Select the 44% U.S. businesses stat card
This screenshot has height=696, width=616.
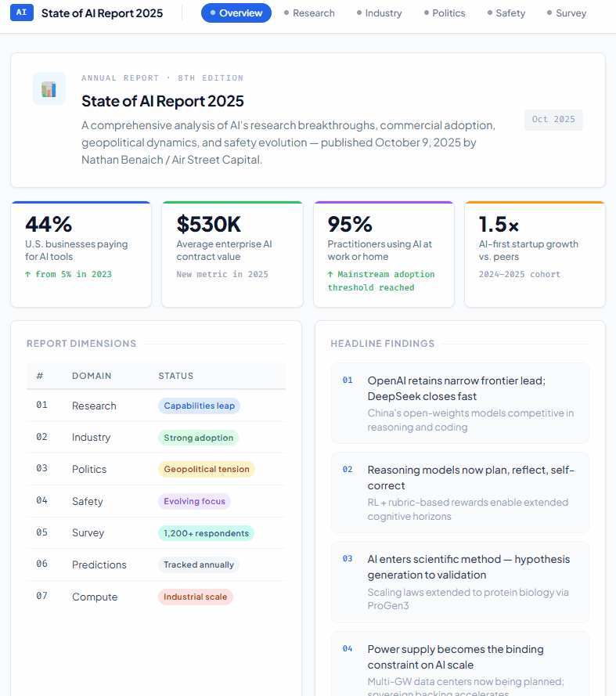click(81, 254)
